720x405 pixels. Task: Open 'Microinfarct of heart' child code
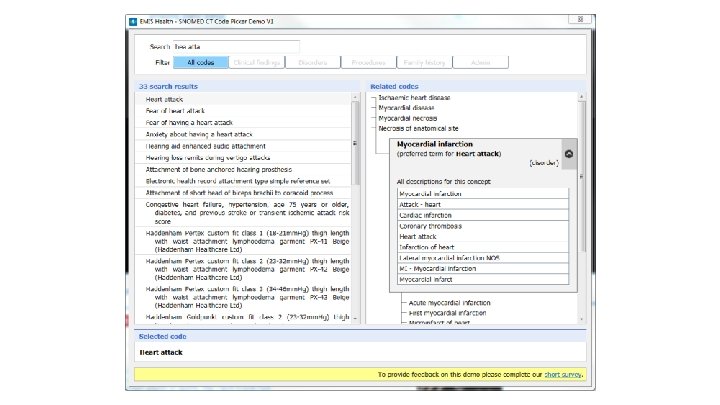(439, 322)
